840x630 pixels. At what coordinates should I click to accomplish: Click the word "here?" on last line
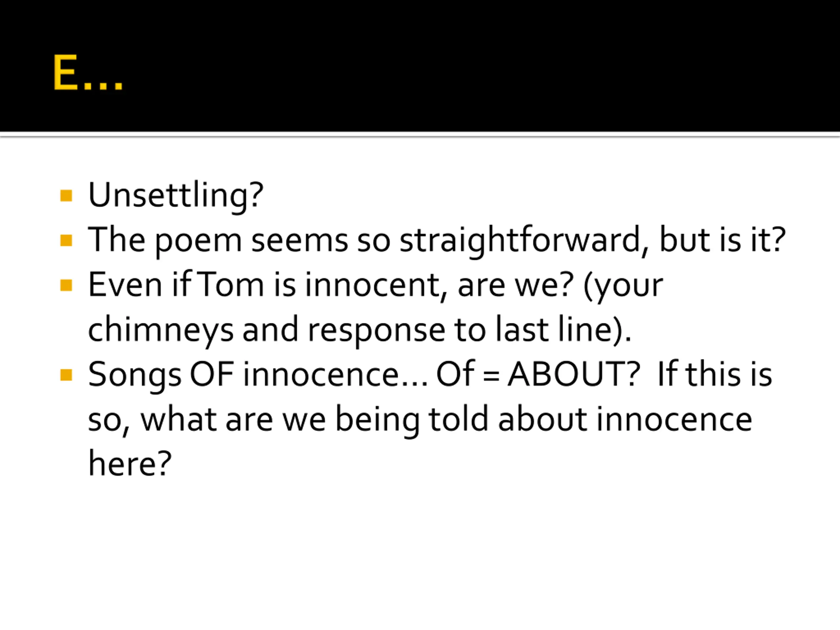(130, 464)
